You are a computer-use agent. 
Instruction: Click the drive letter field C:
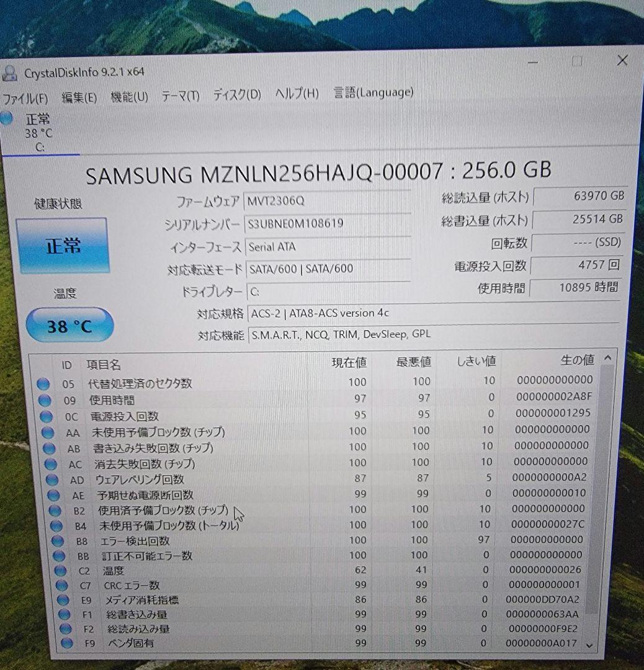(329, 292)
